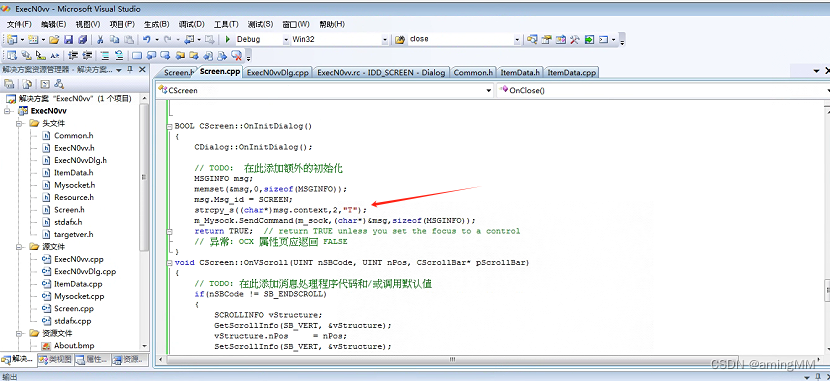
Task: Click the Add New Item toolbar icon
Action: [x=33, y=39]
